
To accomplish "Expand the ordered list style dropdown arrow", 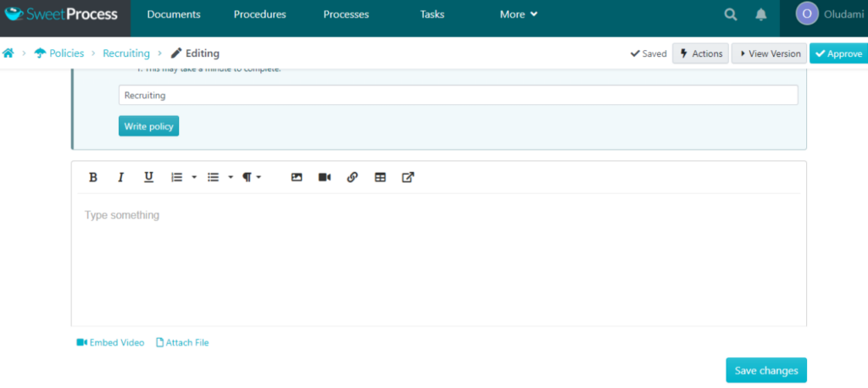I will pyautogui.click(x=194, y=178).
